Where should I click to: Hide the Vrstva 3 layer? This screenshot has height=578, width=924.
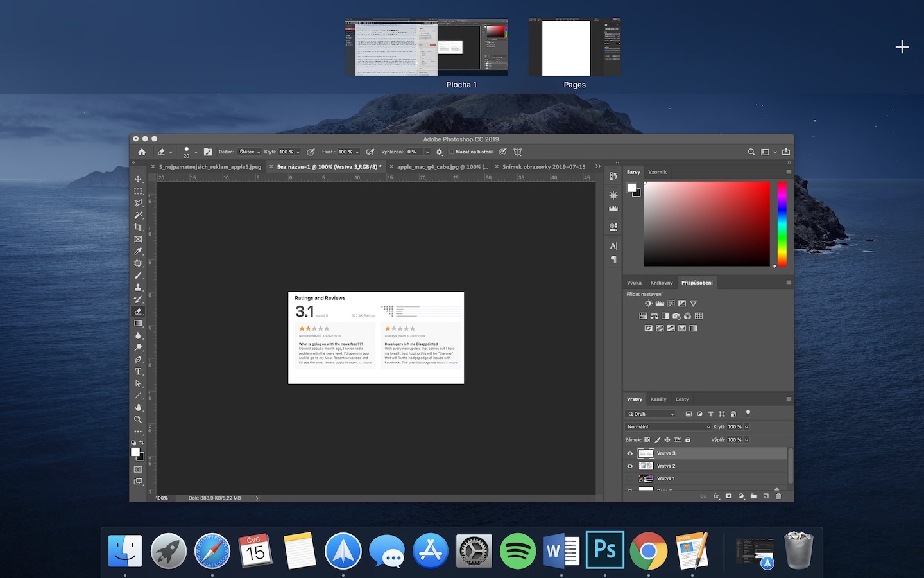click(629, 453)
